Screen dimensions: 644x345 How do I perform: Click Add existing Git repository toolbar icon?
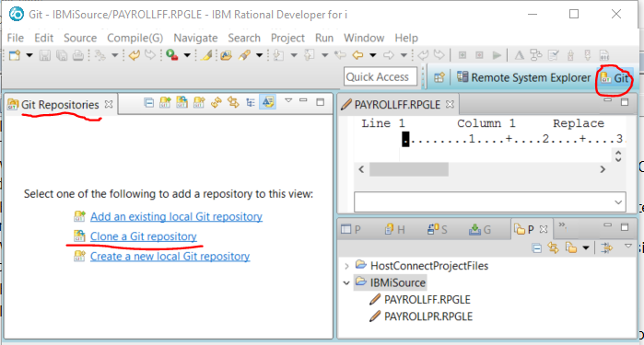coord(165,102)
